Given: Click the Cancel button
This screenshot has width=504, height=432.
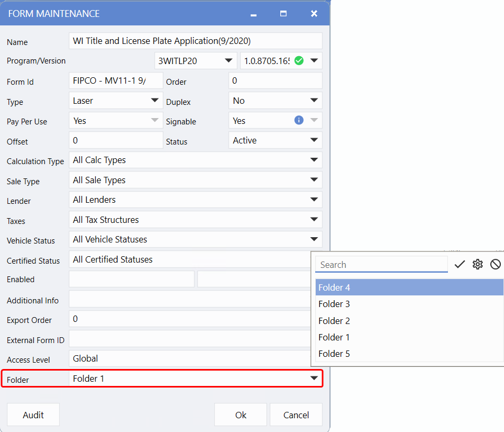Looking at the screenshot, I should click(x=296, y=415).
